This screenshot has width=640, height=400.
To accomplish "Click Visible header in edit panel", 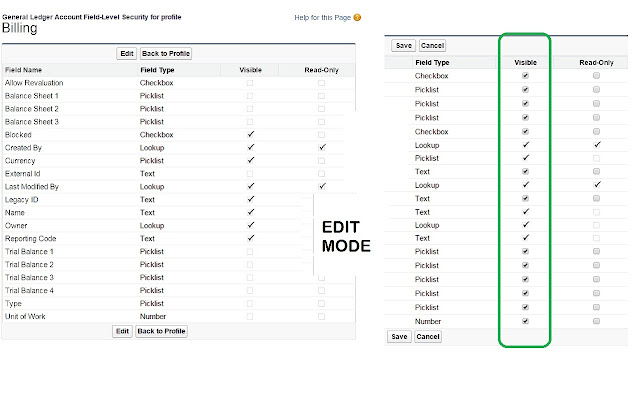I will [525, 63].
